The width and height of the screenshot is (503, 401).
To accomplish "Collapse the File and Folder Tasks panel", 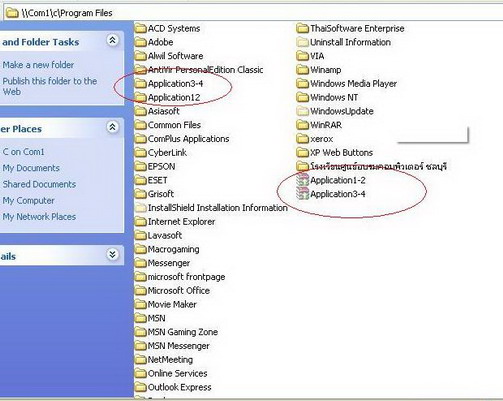I will click(112, 40).
